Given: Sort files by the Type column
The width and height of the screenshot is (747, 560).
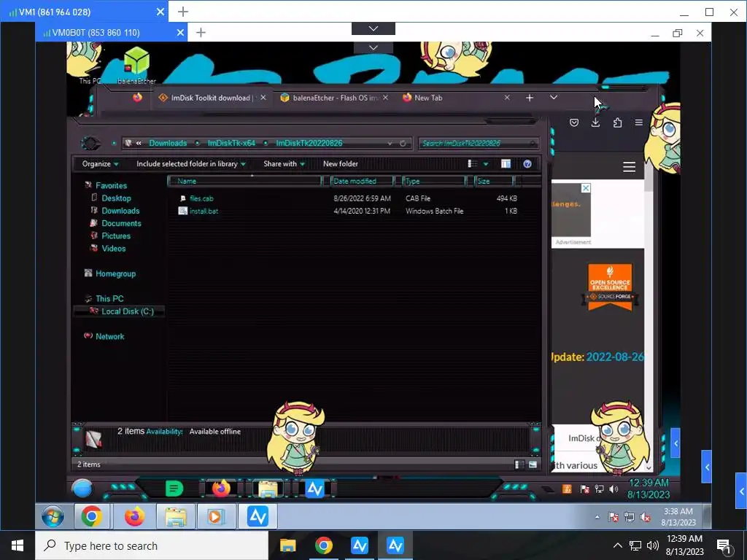Looking at the screenshot, I should click(434, 181).
